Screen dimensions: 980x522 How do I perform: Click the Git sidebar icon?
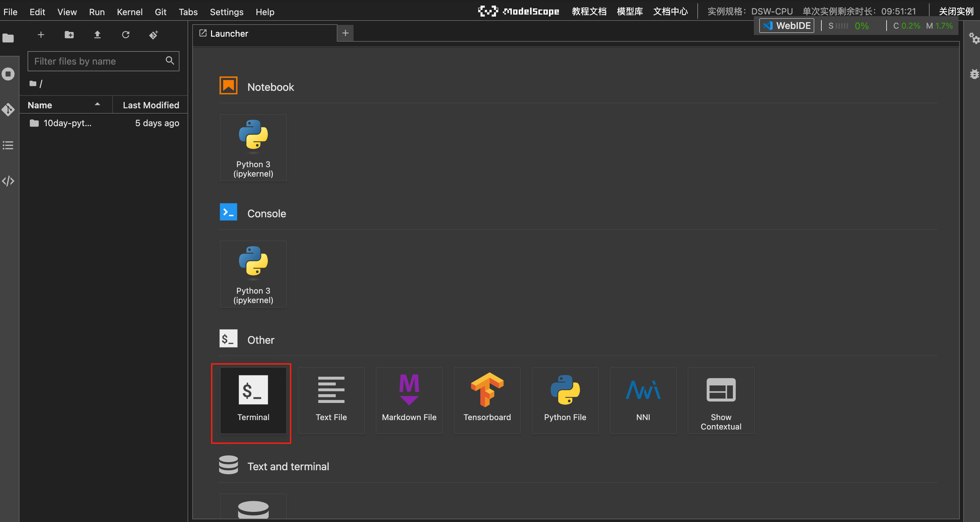(x=8, y=110)
